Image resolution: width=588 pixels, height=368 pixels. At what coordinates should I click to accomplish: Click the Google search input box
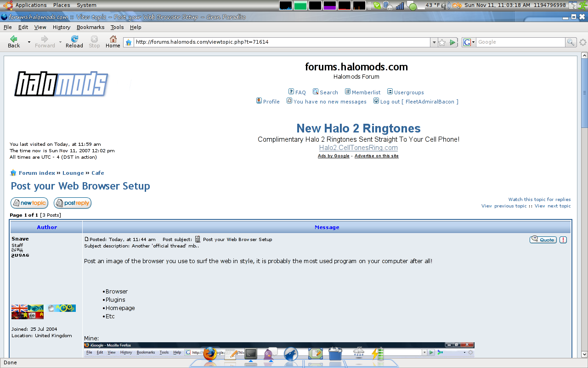click(x=520, y=42)
